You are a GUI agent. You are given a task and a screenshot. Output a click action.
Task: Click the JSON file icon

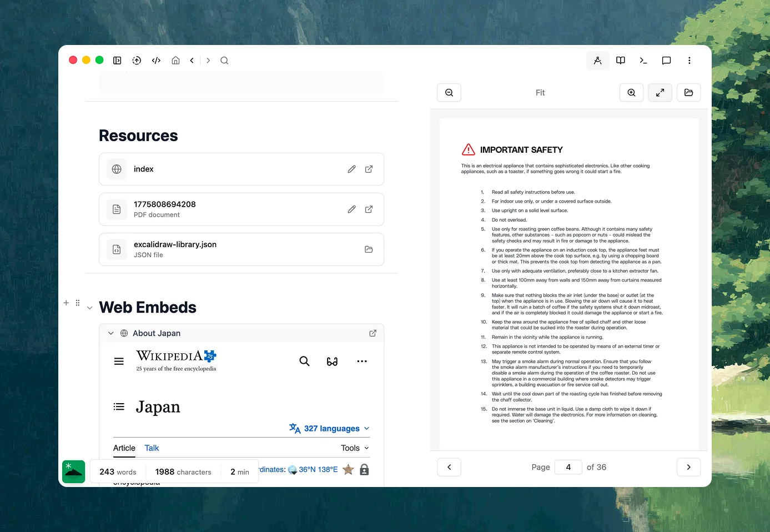click(117, 249)
